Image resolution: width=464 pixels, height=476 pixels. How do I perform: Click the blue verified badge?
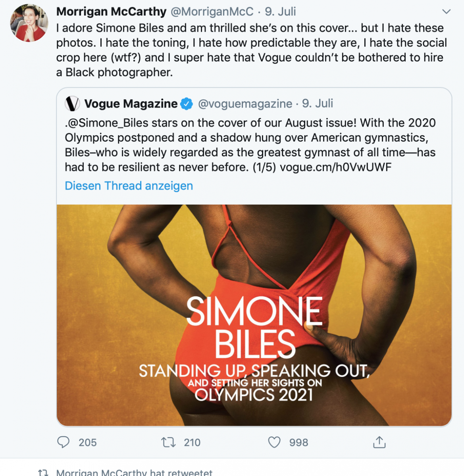pos(187,104)
